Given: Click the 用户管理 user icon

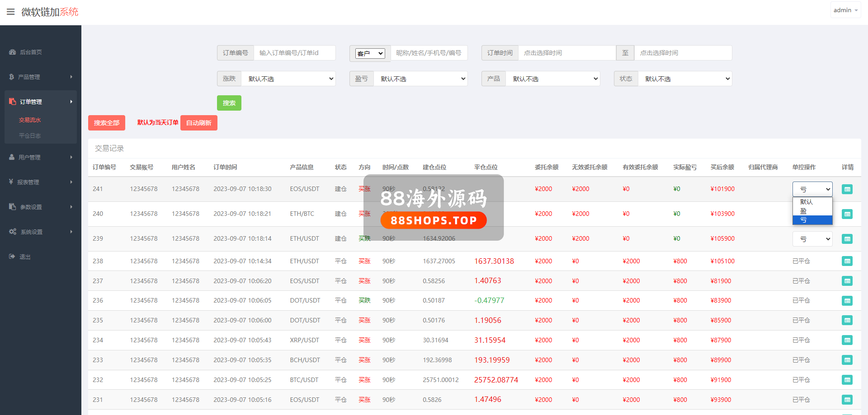Looking at the screenshot, I should point(12,157).
